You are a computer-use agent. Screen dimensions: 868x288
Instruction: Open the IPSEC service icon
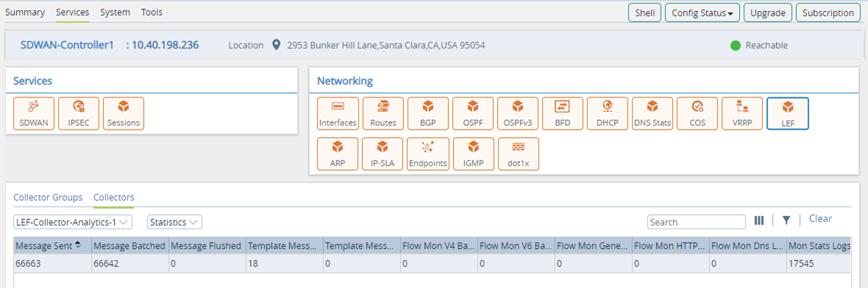79,113
